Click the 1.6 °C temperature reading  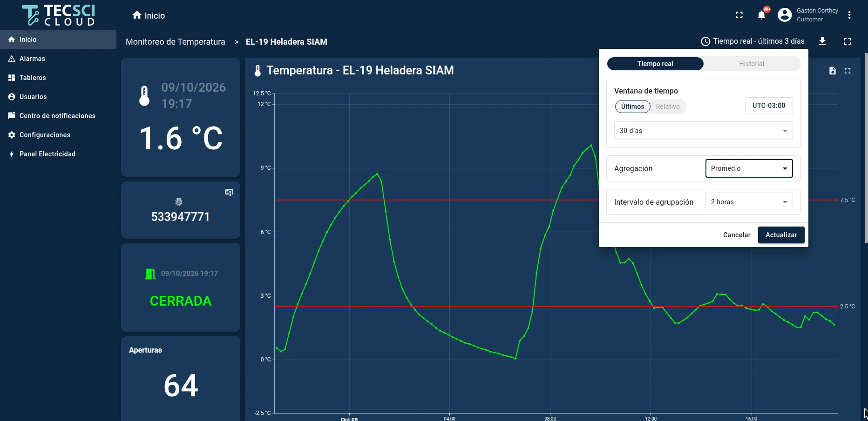point(181,139)
